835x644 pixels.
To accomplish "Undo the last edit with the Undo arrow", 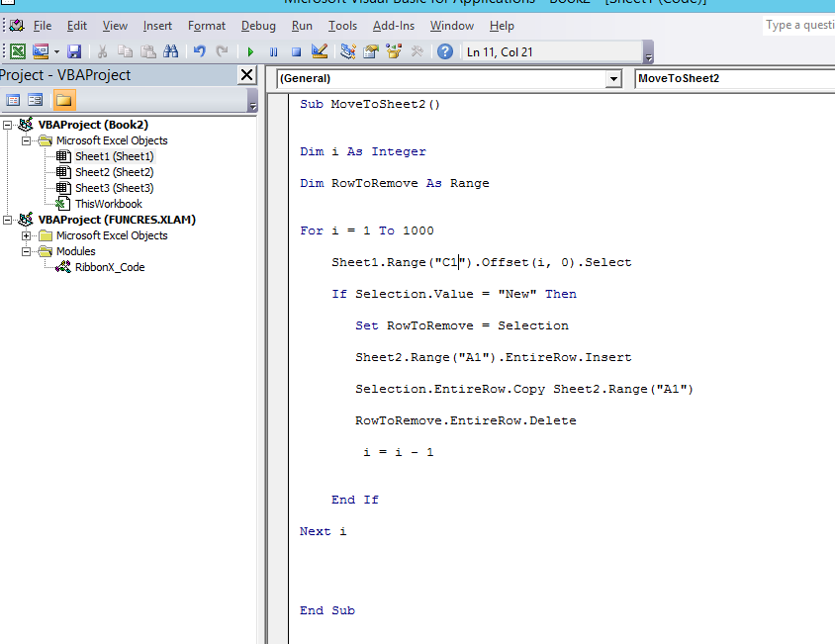I will click(x=200, y=51).
